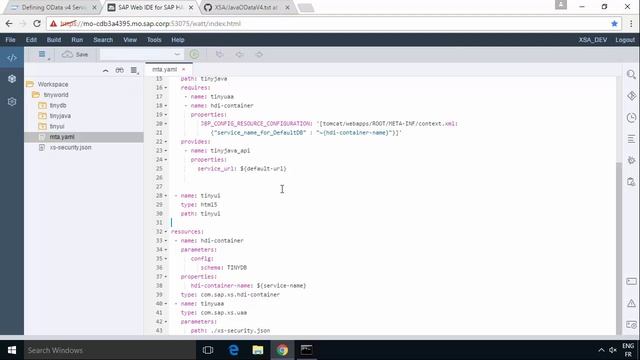Collapse code fold at line 40
This screenshot has width=640, height=360.
[x=166, y=304]
